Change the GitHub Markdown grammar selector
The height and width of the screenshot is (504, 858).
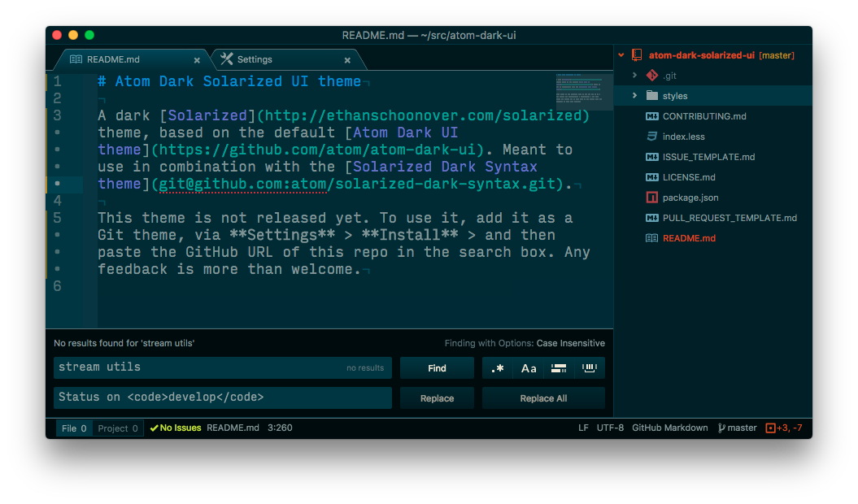pyautogui.click(x=670, y=428)
